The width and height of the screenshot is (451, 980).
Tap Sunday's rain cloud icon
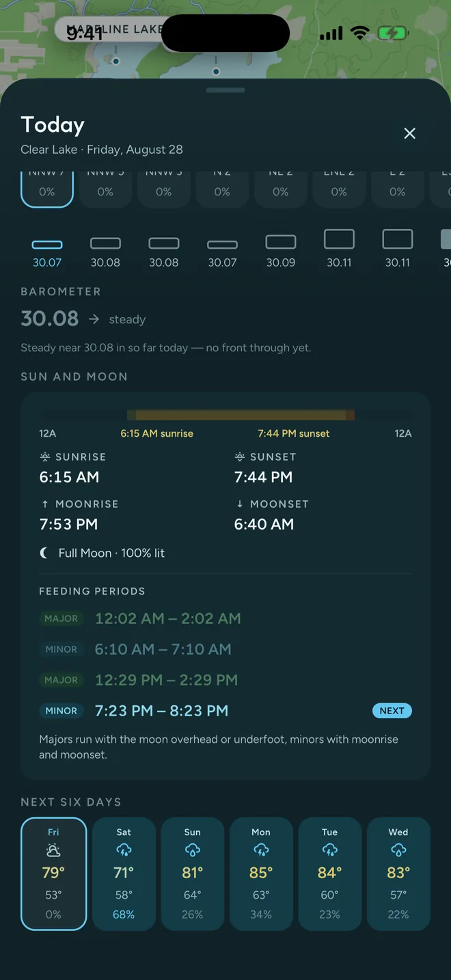pyautogui.click(x=193, y=850)
